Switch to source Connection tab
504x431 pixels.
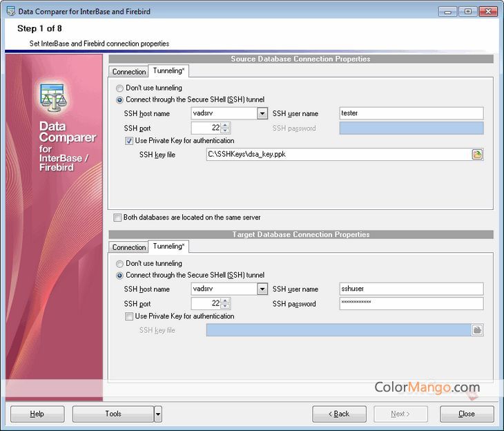coord(129,72)
